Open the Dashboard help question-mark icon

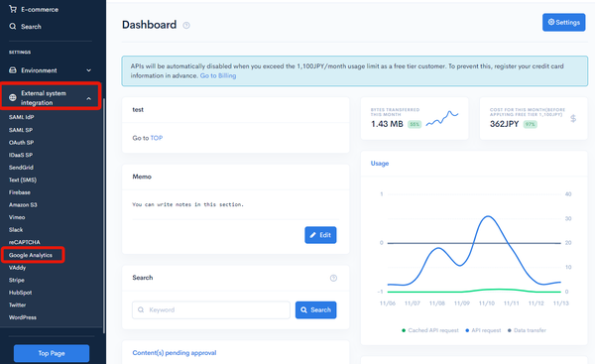point(186,26)
